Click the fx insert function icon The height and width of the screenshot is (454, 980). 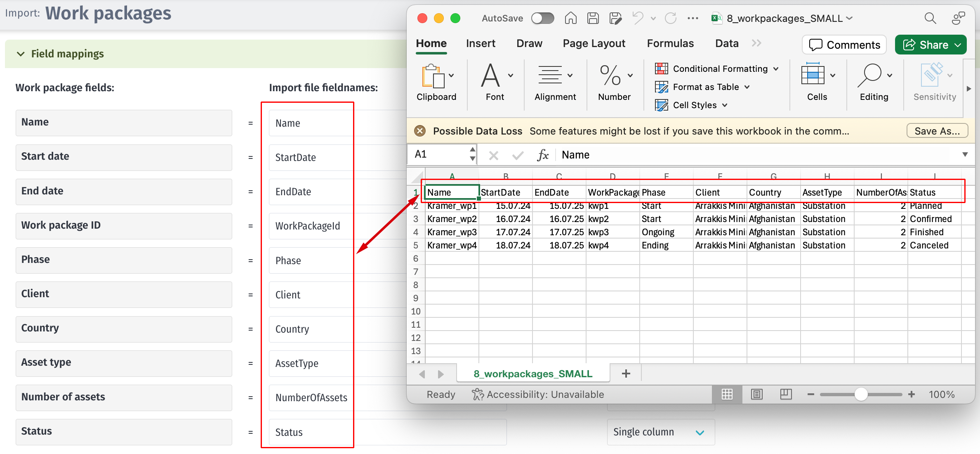click(543, 155)
